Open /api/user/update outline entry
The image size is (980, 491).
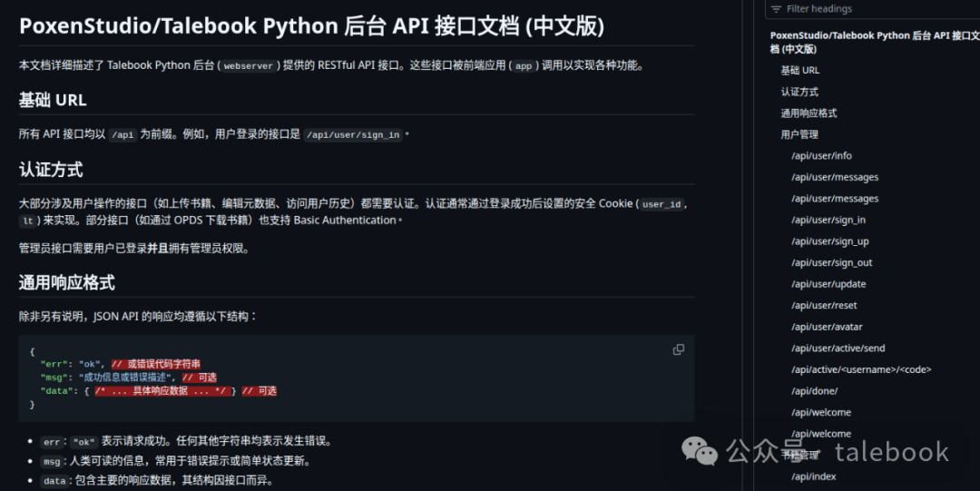(x=828, y=284)
